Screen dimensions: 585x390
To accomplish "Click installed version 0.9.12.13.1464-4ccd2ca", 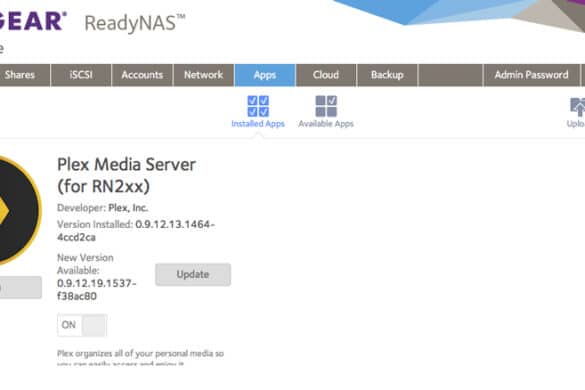I will (136, 231).
